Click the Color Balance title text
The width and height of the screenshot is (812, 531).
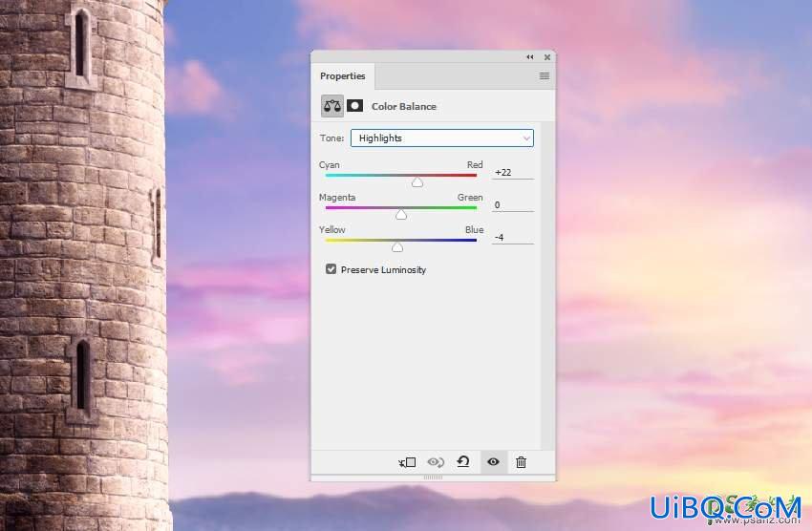[x=404, y=106]
